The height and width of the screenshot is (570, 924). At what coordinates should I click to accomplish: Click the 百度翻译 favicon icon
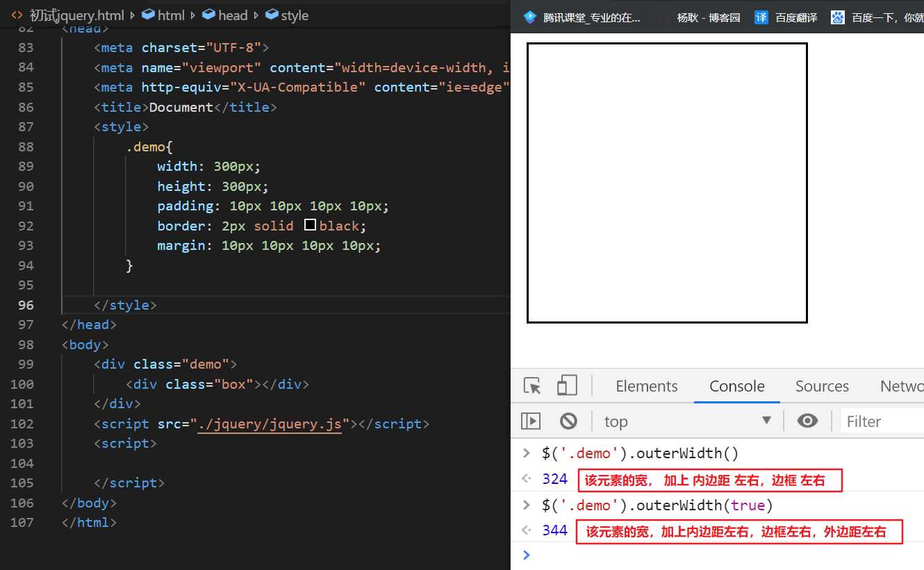coord(761,17)
